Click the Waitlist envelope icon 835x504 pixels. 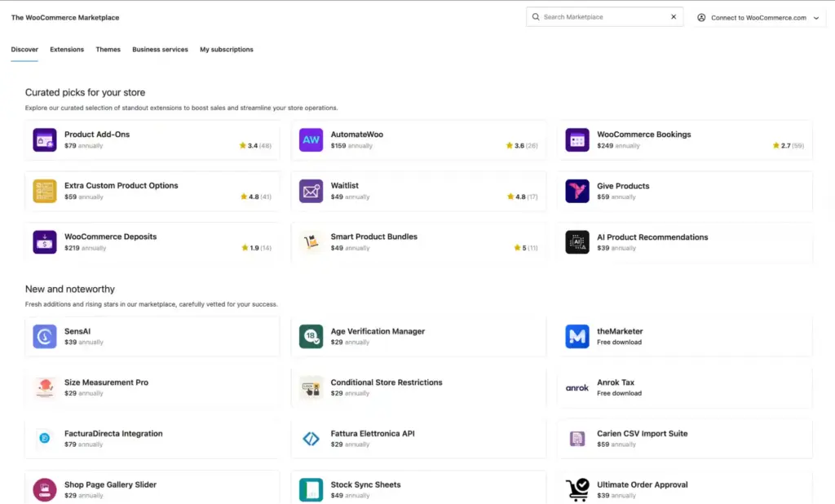pyautogui.click(x=311, y=191)
